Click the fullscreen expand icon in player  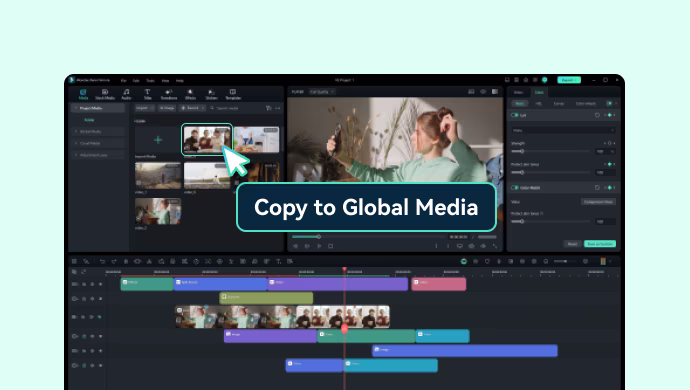click(x=495, y=246)
